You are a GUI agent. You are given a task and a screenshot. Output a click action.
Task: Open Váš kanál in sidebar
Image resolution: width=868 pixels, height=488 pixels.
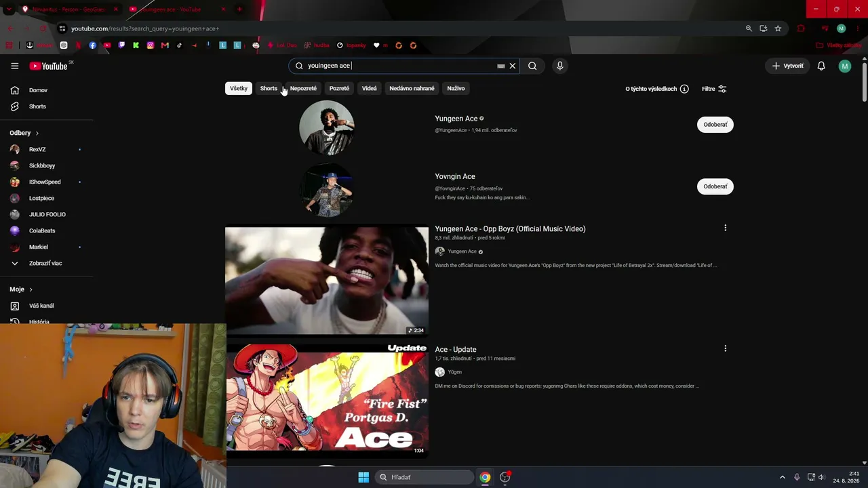pos(41,306)
